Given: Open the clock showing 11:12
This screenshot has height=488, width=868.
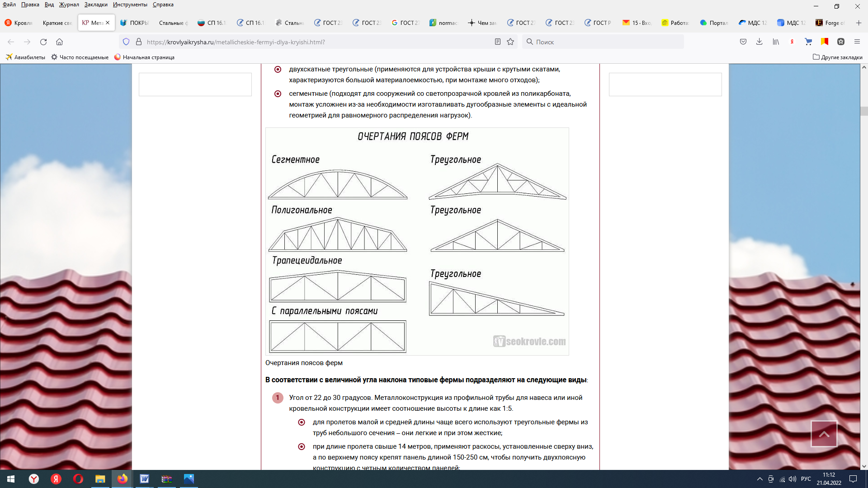Looking at the screenshot, I should [x=829, y=479].
